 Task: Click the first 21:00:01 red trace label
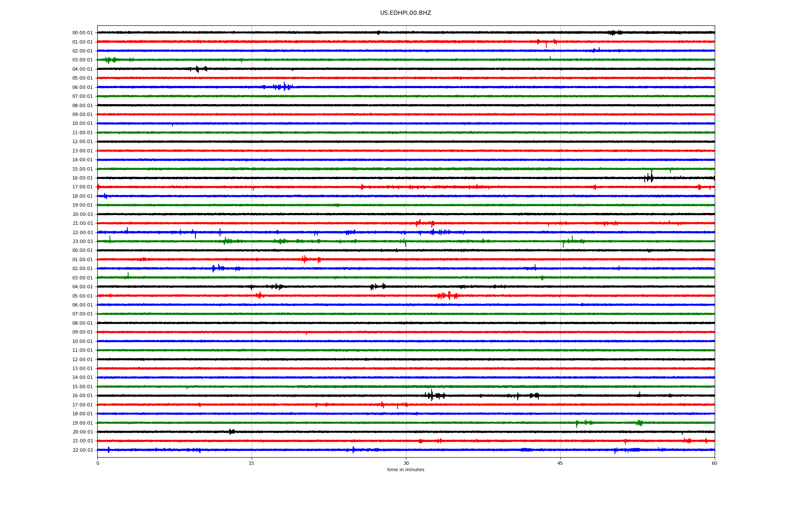coord(82,223)
